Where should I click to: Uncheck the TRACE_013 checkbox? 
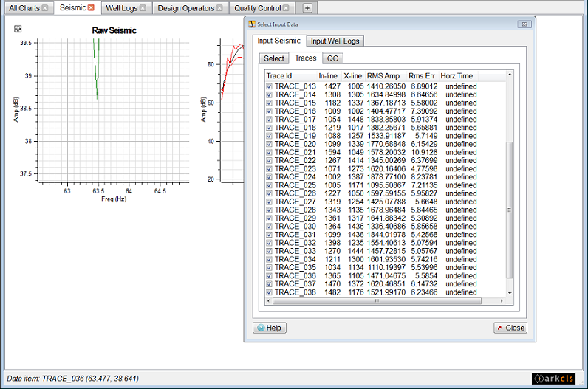[269, 86]
